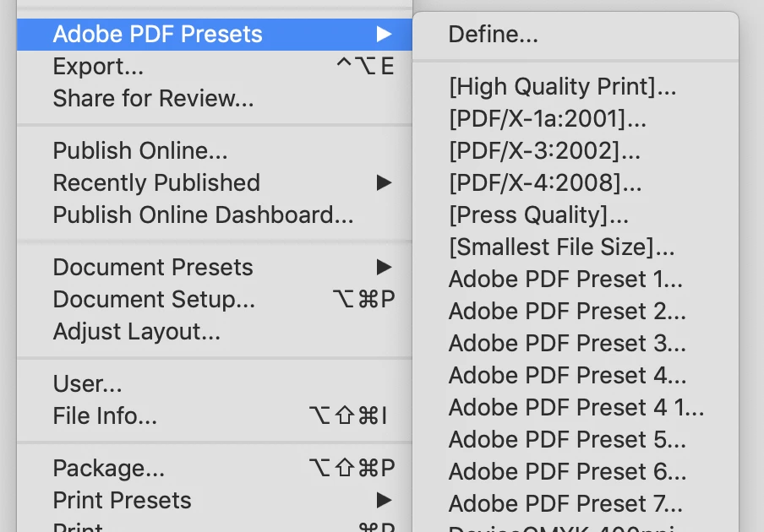This screenshot has width=764, height=532.
Task: Pick Adobe PDF Preset 4...
Action: point(576,376)
